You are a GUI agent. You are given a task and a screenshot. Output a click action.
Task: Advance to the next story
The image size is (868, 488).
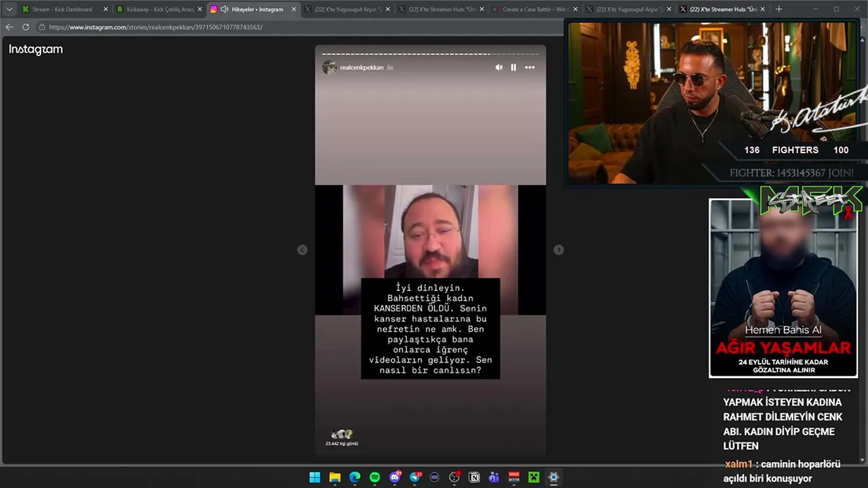559,250
